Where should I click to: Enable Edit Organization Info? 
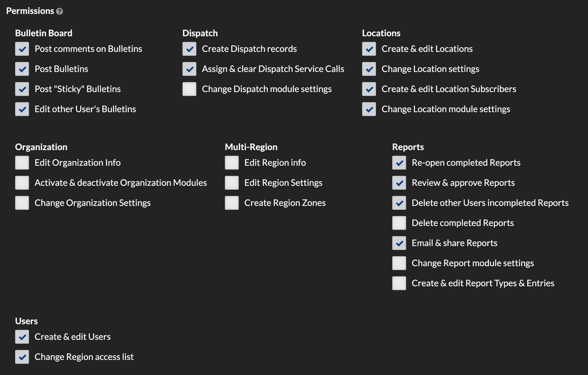pos(22,163)
